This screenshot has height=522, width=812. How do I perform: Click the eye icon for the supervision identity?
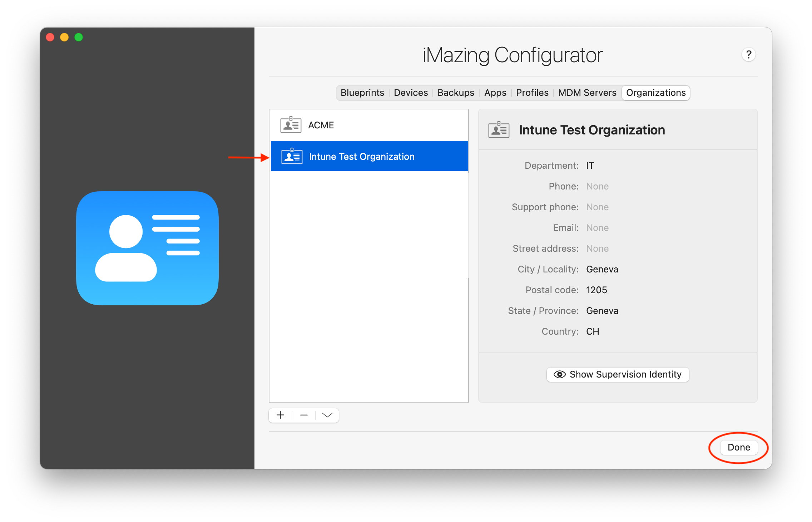pyautogui.click(x=559, y=374)
